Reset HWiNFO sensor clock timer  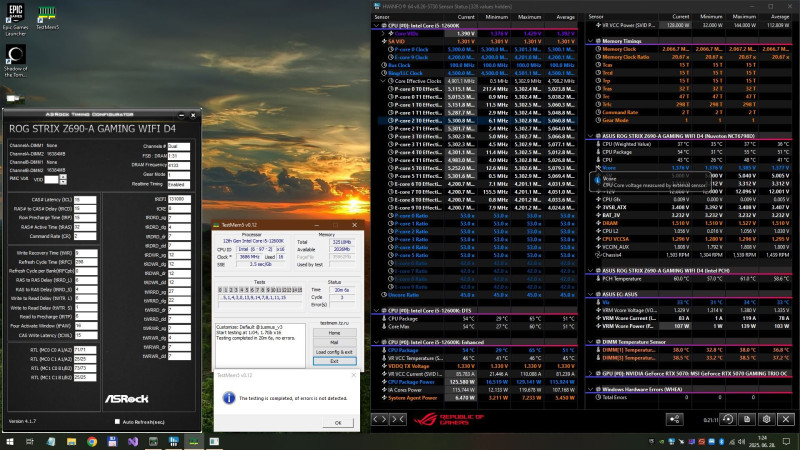coord(728,419)
